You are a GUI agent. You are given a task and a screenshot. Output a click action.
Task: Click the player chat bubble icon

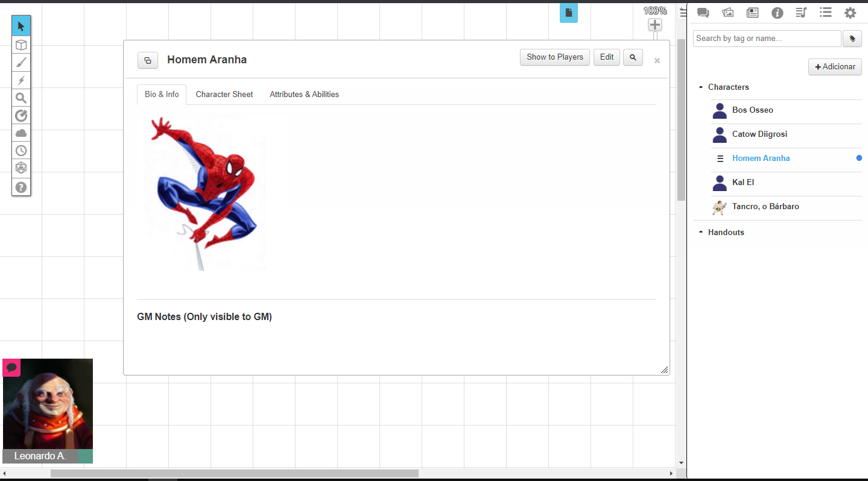click(11, 367)
